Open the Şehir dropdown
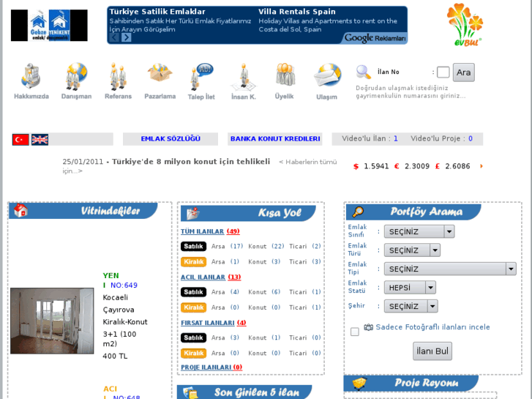This screenshot has height=399, width=532. 411,306
